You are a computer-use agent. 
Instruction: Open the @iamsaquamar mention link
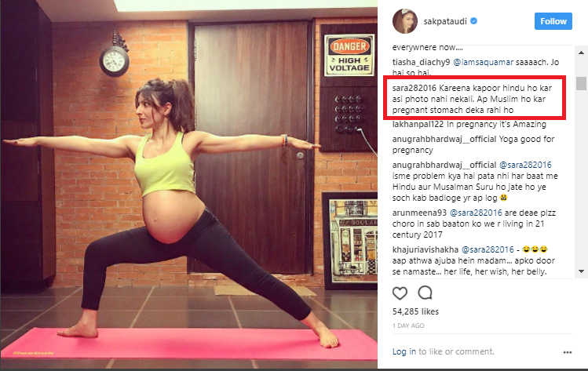tap(483, 62)
